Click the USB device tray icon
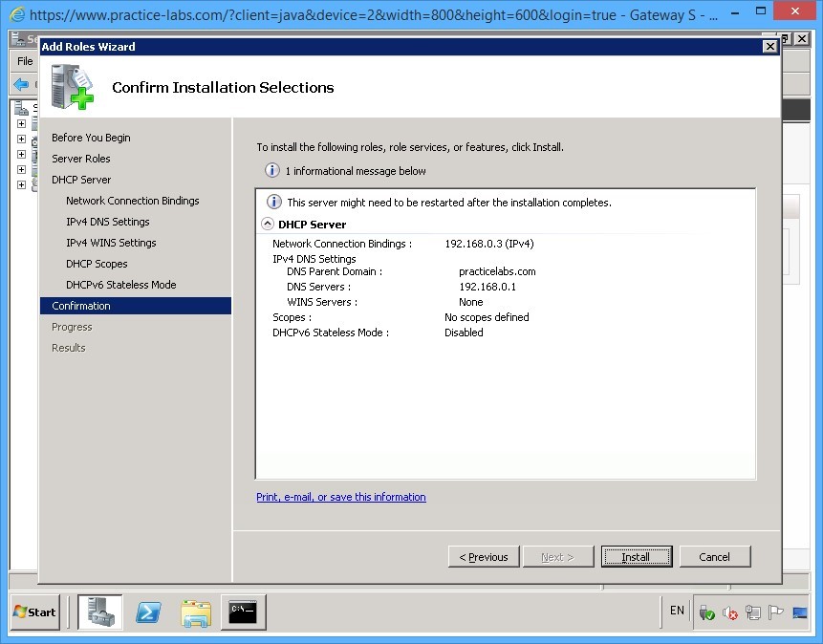Image resolution: width=823 pixels, height=644 pixels. point(705,612)
